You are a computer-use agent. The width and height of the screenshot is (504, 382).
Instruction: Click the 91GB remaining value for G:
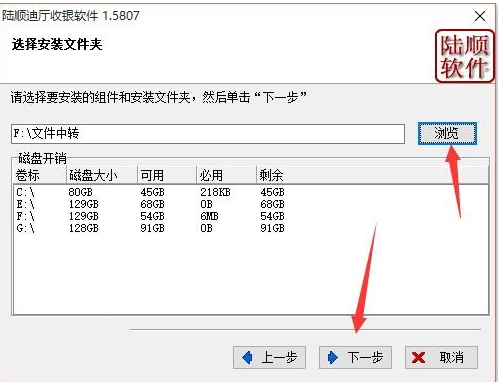pos(272,228)
